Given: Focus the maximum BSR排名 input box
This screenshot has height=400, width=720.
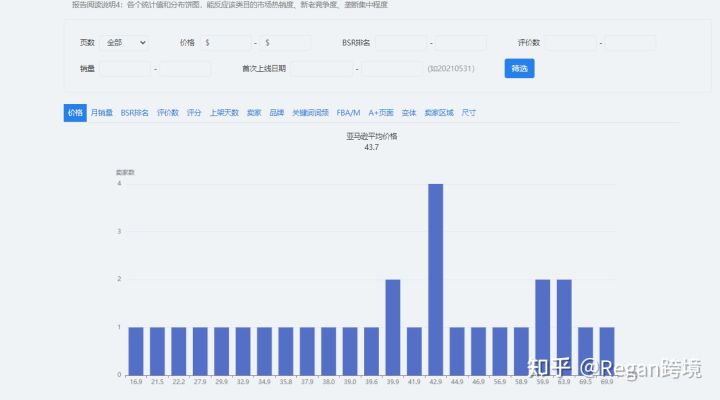Looking at the screenshot, I should (x=461, y=43).
